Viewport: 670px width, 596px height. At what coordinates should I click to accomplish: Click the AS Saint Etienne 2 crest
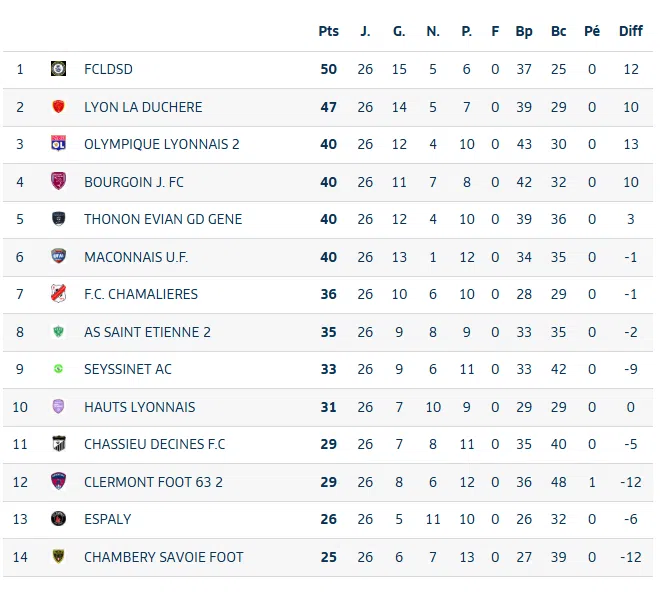click(x=59, y=332)
